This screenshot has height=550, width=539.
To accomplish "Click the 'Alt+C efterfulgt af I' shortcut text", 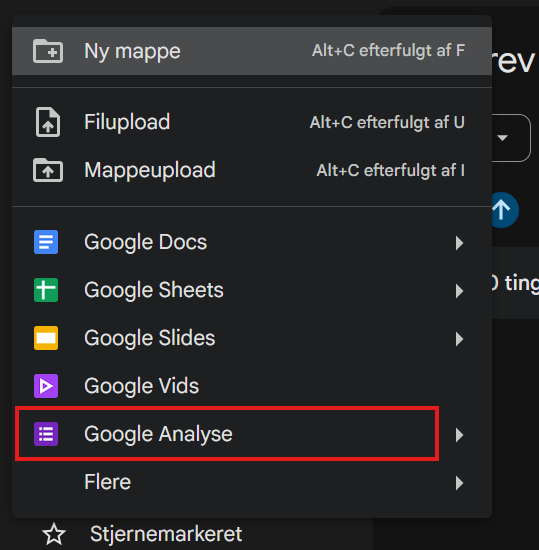I will pyautogui.click(x=391, y=170).
